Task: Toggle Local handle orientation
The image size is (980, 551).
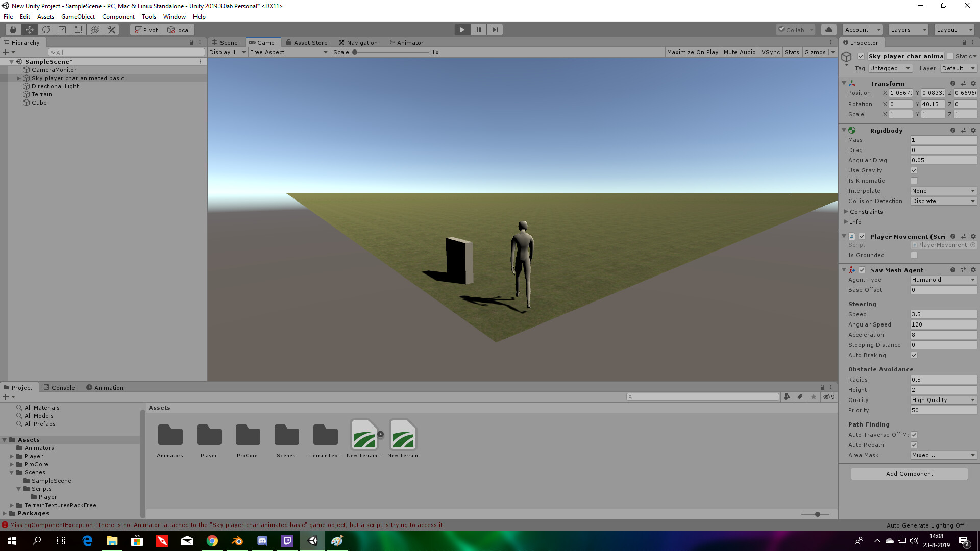Action: tap(178, 30)
